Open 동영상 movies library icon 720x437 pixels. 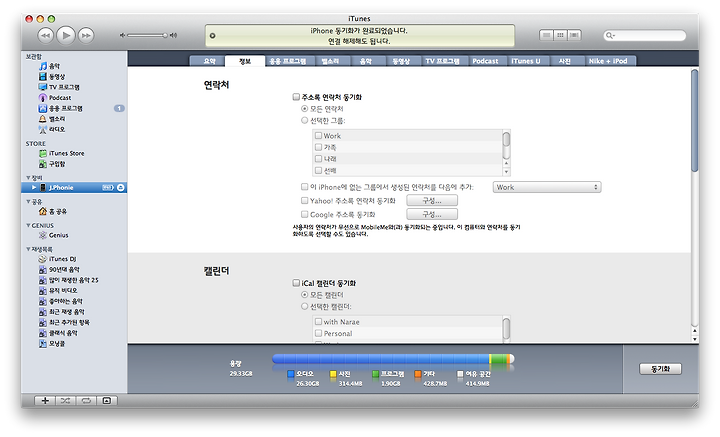point(43,77)
